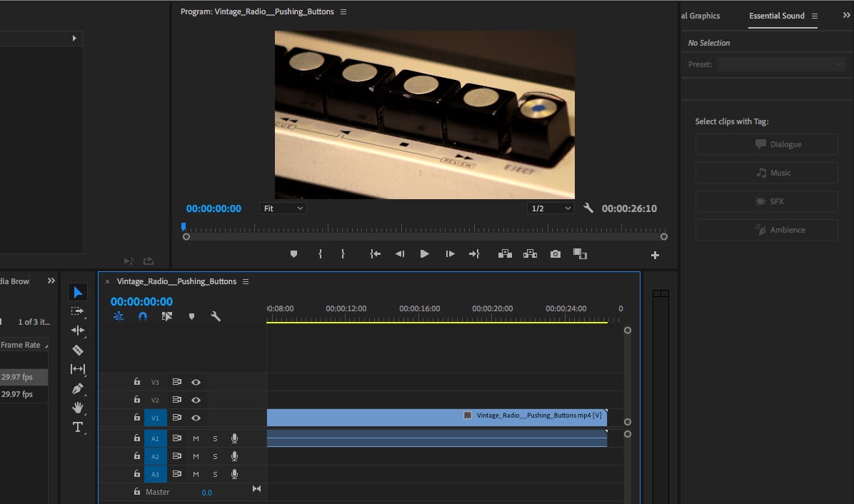This screenshot has height=504, width=854.
Task: Add marker in the timeline panel
Action: pos(191,316)
